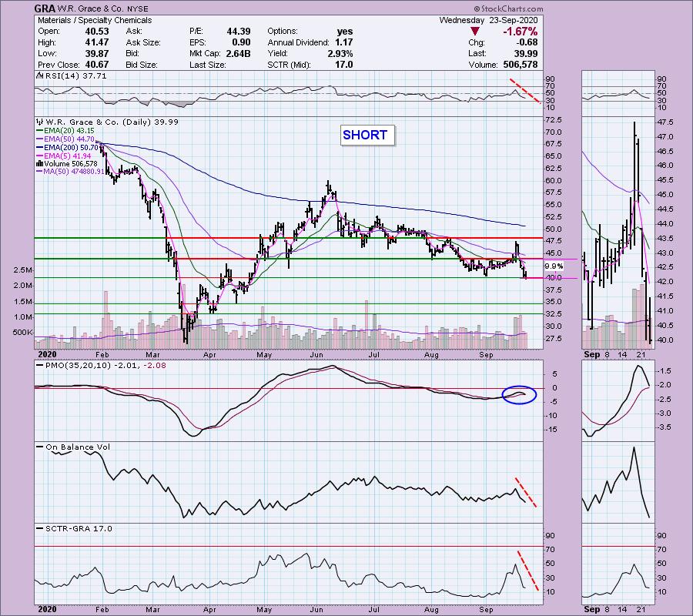693x616 pixels.
Task: Click the red down-triangle change indicator
Action: click(475, 32)
